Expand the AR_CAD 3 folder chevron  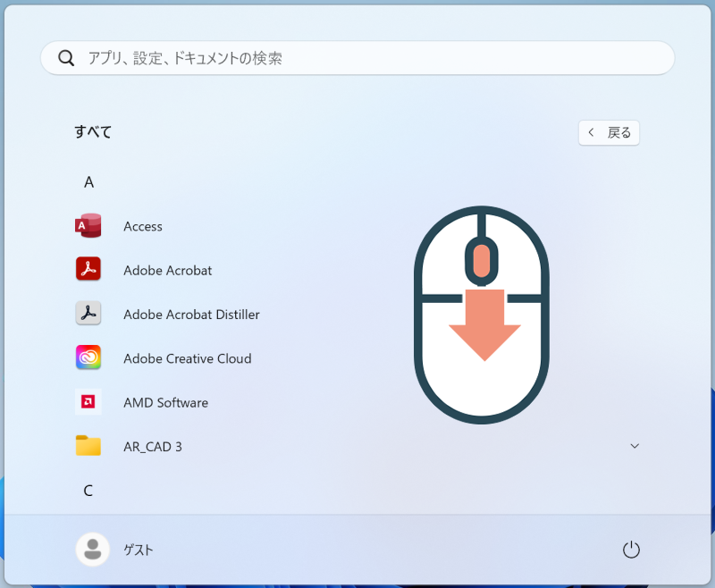635,446
